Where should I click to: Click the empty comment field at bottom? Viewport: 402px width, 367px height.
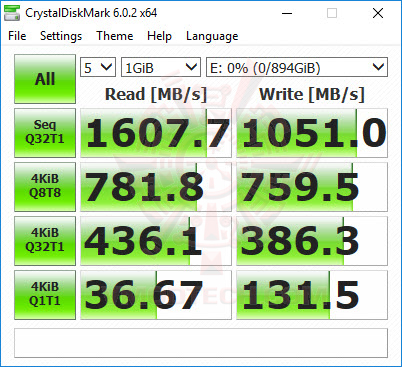click(x=201, y=343)
